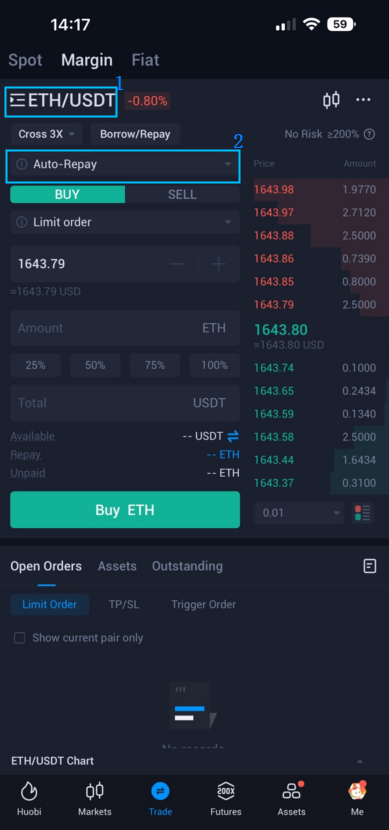Viewport: 389px width, 830px height.
Task: Tap the Buy ETH button
Action: [x=125, y=510]
